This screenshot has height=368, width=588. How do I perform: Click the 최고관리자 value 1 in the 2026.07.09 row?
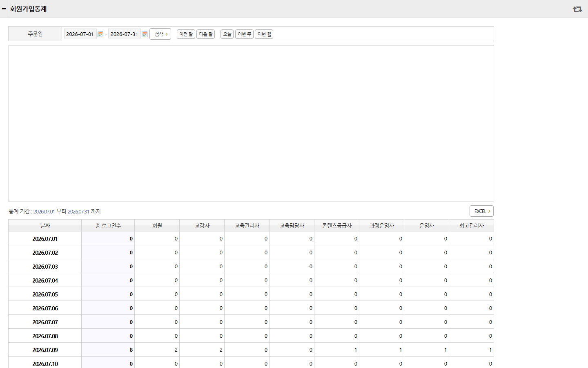pyautogui.click(x=490, y=350)
